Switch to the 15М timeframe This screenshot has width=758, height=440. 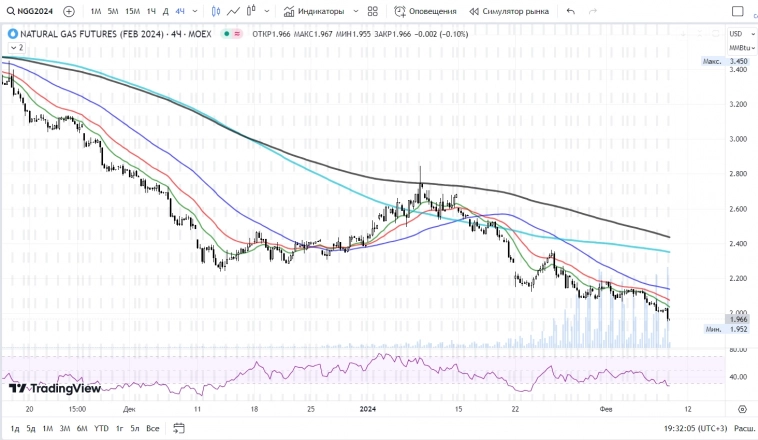(132, 11)
